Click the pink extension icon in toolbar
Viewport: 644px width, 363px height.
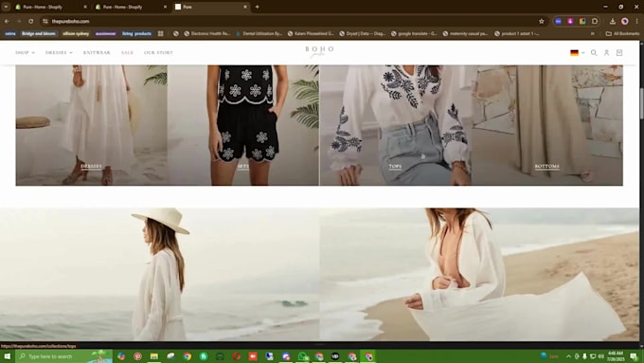(570, 21)
